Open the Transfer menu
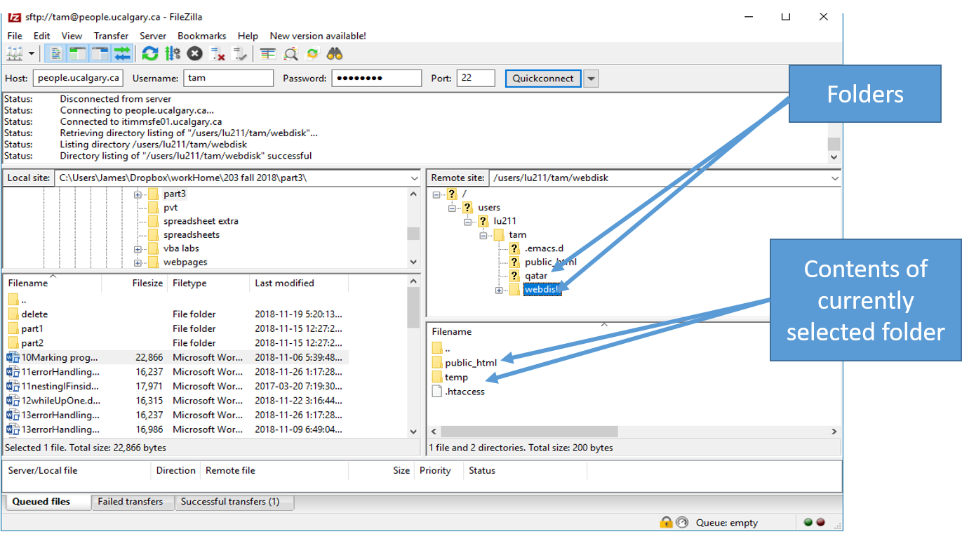The width and height of the screenshot is (962, 560). click(111, 36)
